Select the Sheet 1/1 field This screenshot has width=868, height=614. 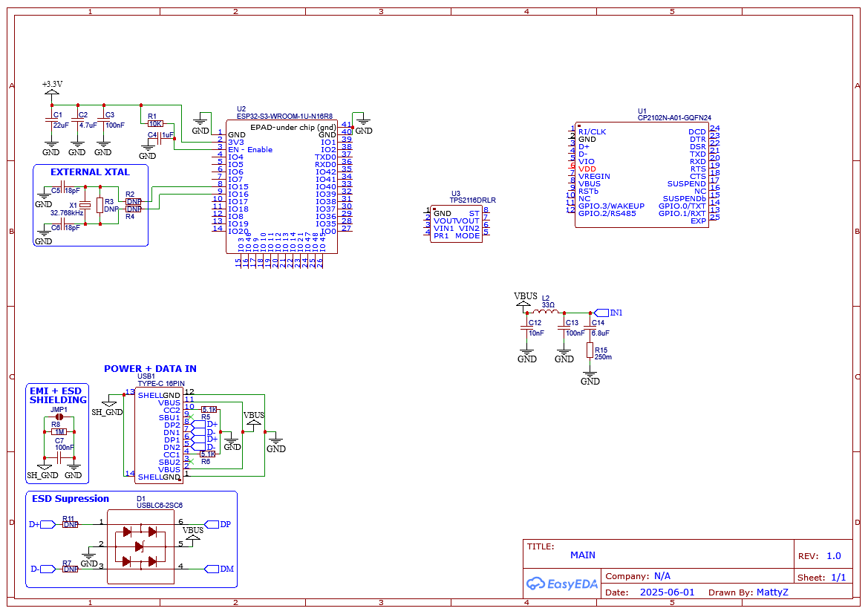coord(822,578)
